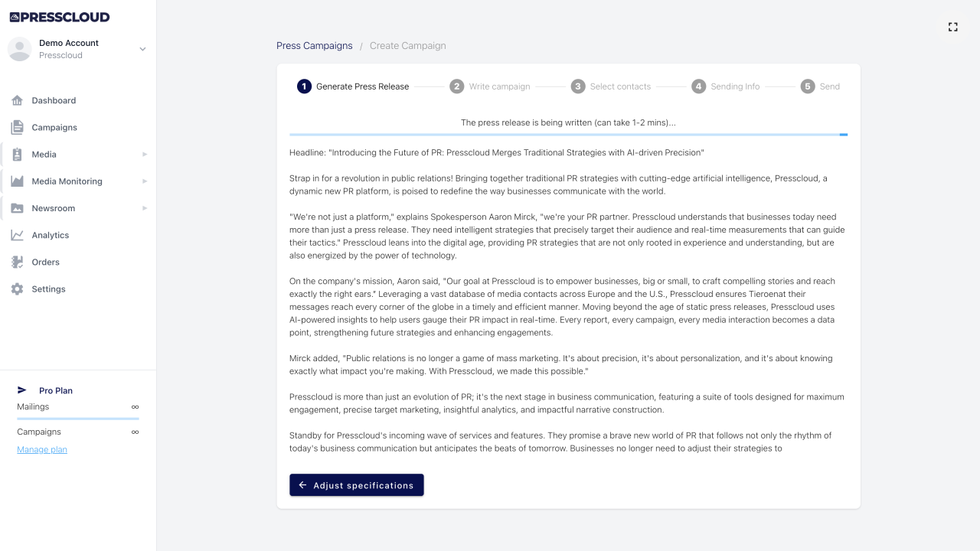Expand the Media Monitoring submenu
980x551 pixels.
[x=144, y=181]
